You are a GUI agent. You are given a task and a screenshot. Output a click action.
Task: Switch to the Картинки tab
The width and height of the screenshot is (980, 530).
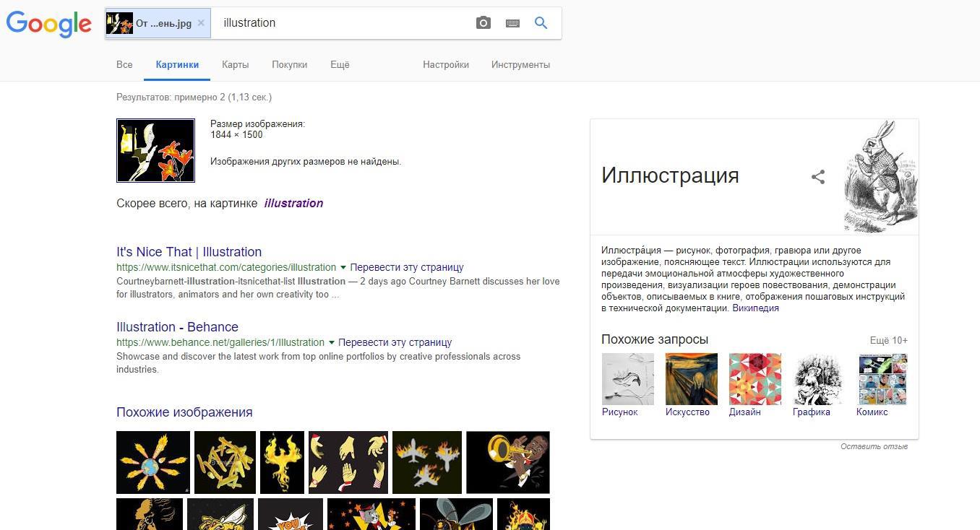click(x=177, y=64)
